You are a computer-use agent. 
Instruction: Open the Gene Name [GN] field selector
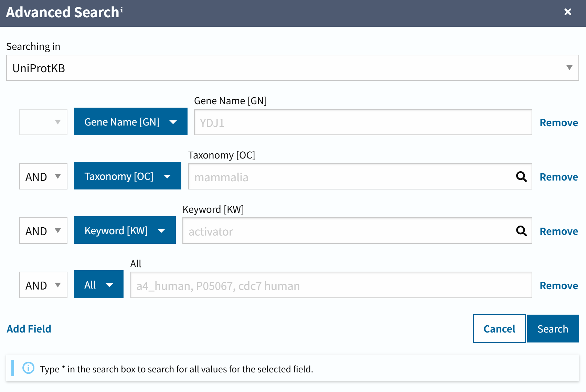(x=131, y=121)
